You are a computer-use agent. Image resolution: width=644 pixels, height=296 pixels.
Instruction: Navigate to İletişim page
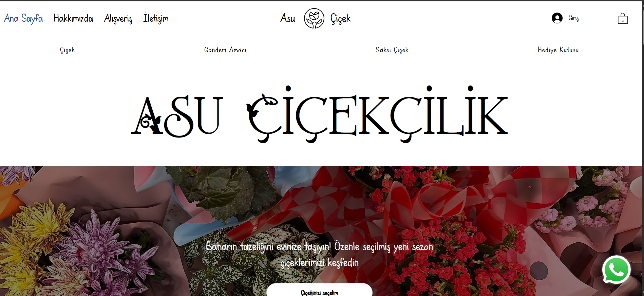(156, 18)
